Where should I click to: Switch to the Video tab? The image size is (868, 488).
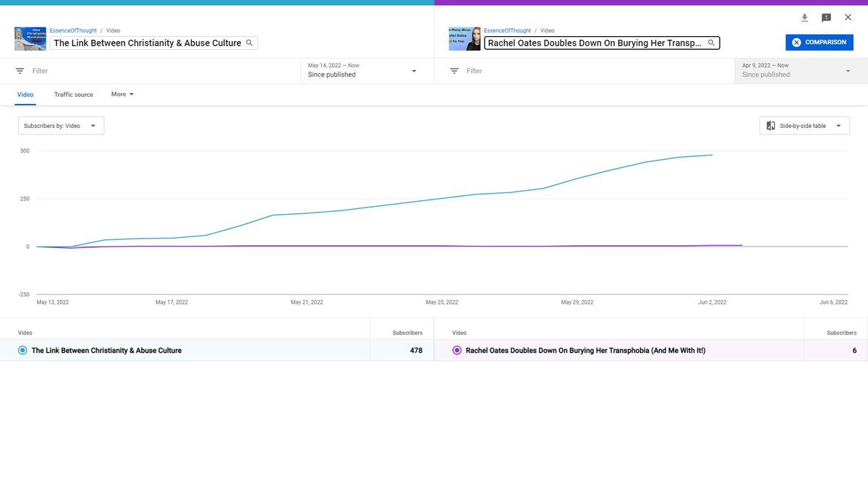point(25,95)
